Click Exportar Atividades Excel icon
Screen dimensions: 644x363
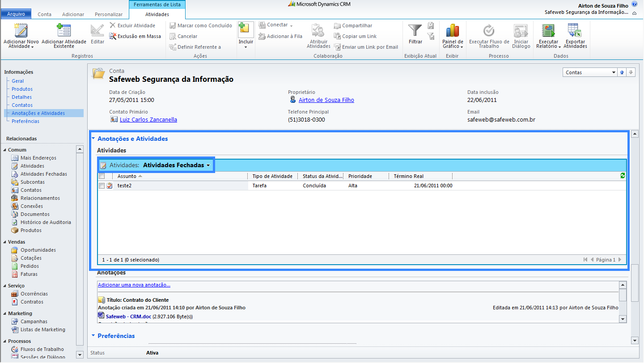pos(575,30)
